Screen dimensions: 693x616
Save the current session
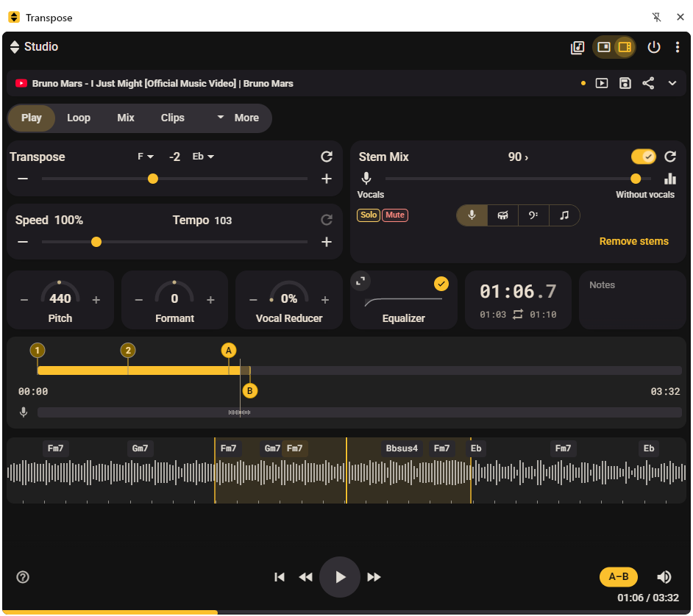(x=625, y=83)
